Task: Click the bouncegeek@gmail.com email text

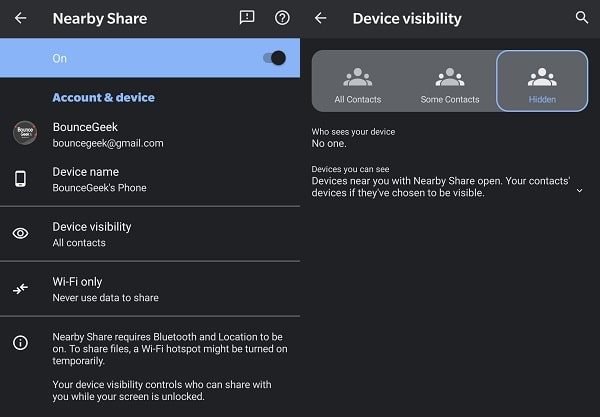Action: pyautogui.click(x=108, y=143)
